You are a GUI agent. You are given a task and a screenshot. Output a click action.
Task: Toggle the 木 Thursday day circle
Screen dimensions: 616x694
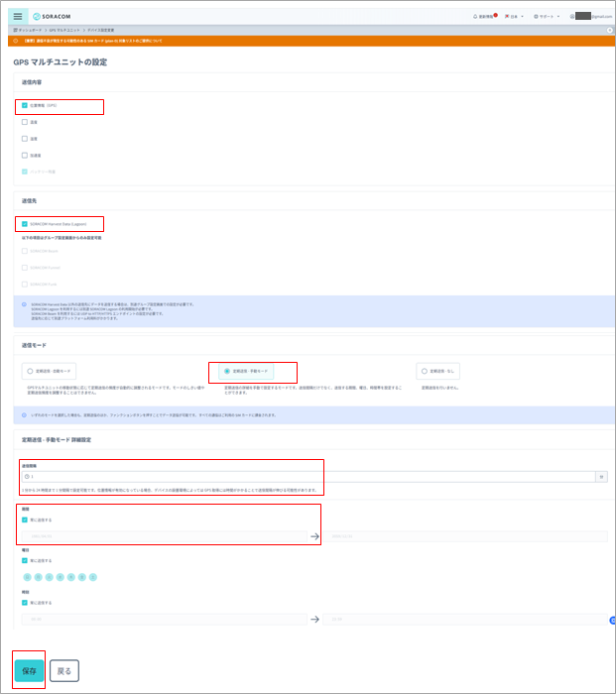pos(70,577)
